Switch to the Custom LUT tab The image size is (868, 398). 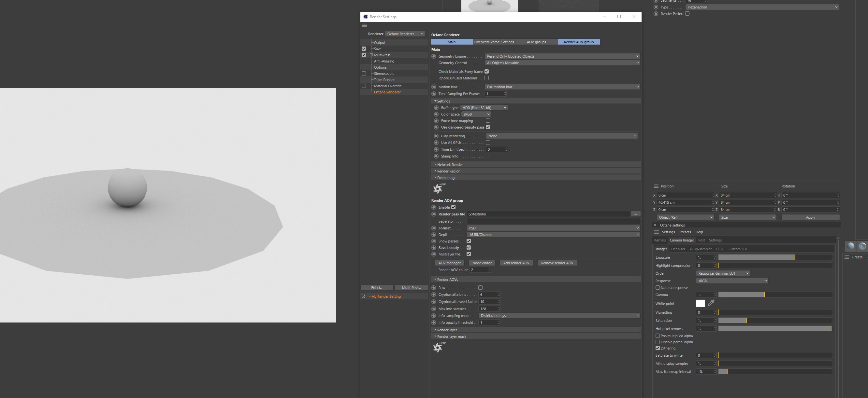click(x=738, y=249)
